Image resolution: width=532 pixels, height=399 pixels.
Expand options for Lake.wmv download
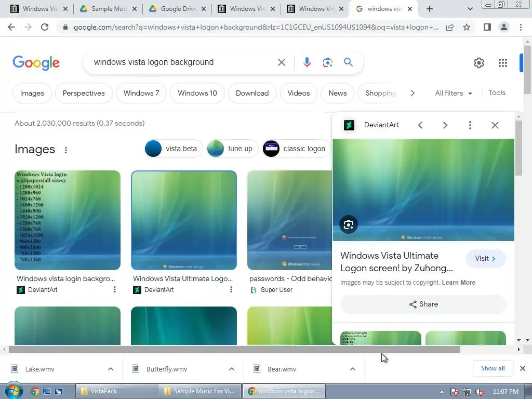click(x=111, y=369)
